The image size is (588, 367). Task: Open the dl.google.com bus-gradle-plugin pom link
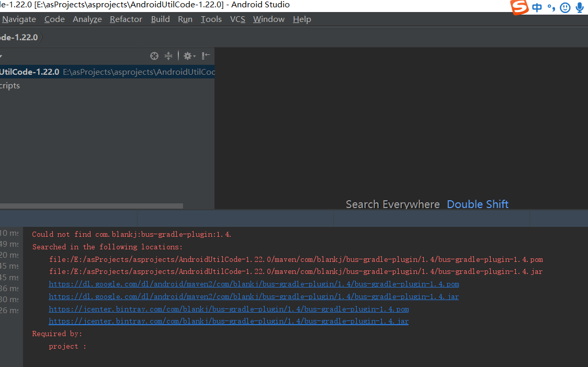pos(254,284)
